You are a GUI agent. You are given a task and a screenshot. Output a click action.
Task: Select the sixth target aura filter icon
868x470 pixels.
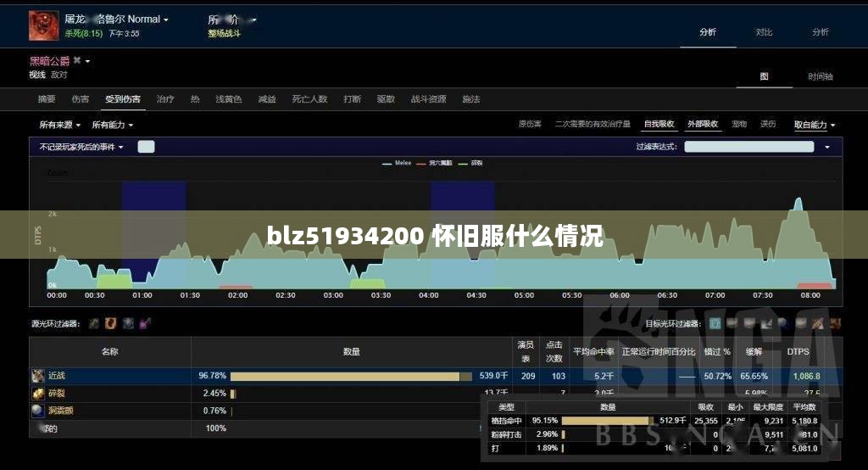pyautogui.click(x=801, y=323)
